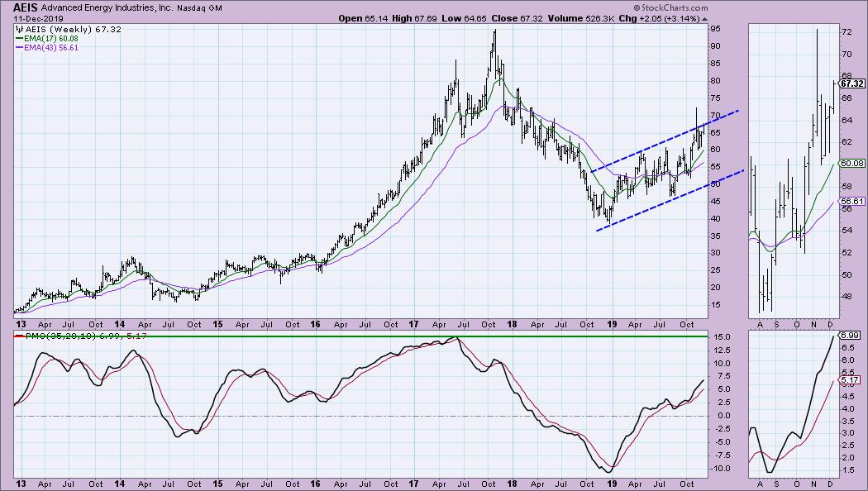Click the boxed 67.32 price tag on zoom panel
868x491 pixels.
coord(852,83)
